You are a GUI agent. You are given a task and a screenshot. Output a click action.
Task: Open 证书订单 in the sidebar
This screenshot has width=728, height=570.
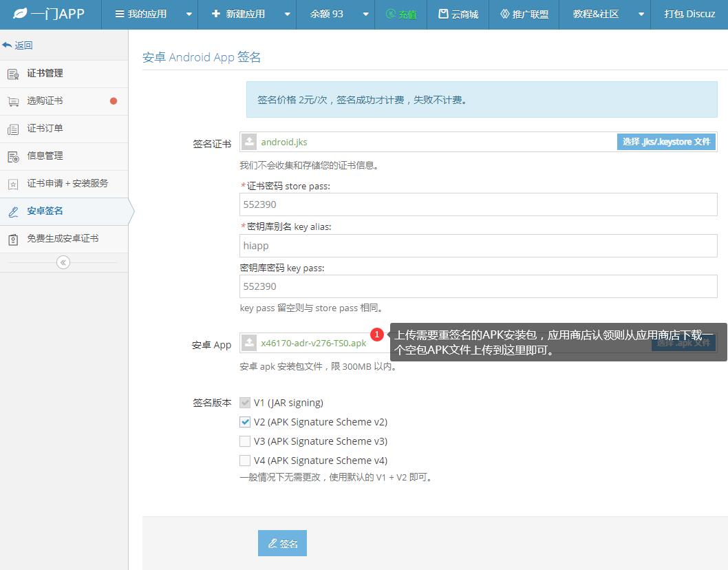click(x=64, y=129)
